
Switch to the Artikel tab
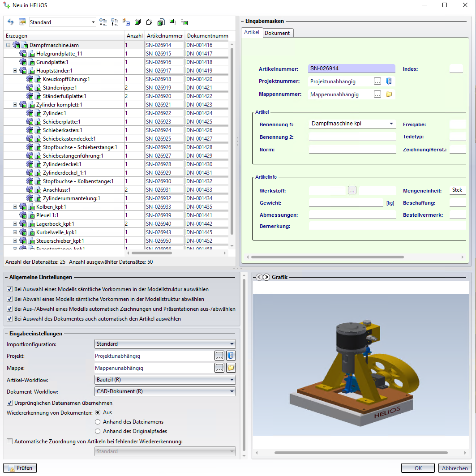252,33
